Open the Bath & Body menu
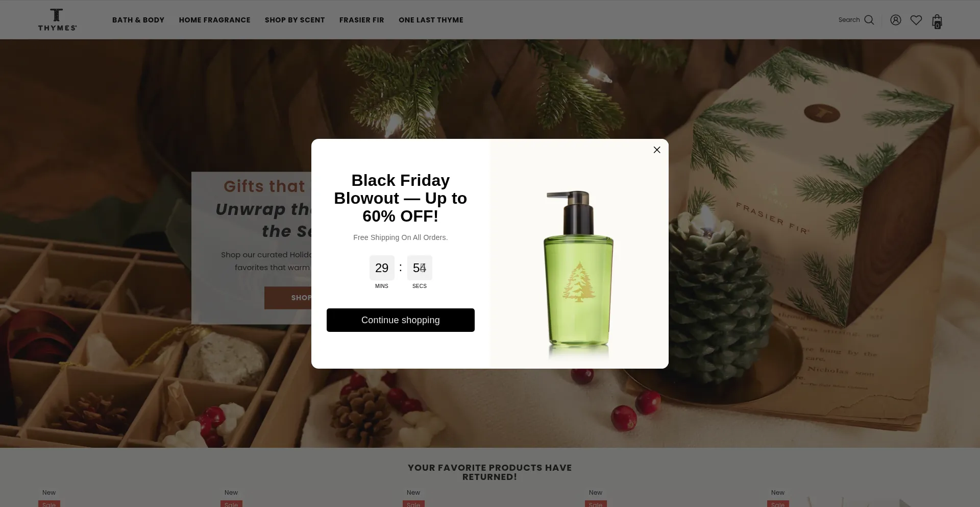 point(138,20)
